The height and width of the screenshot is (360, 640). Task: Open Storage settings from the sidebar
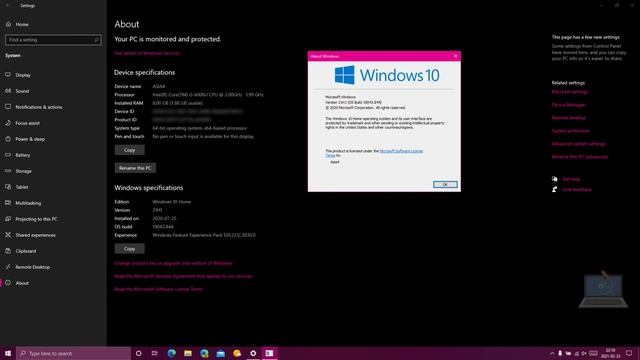click(x=23, y=171)
